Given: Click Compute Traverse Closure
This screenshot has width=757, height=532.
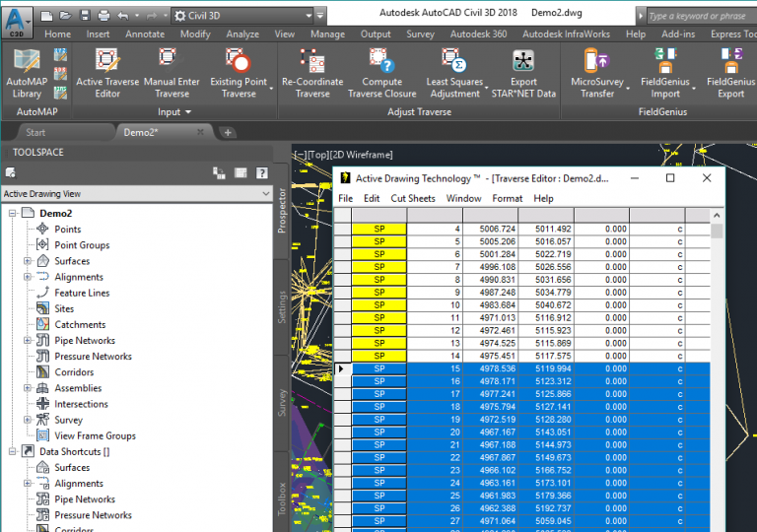Looking at the screenshot, I should point(381,74).
